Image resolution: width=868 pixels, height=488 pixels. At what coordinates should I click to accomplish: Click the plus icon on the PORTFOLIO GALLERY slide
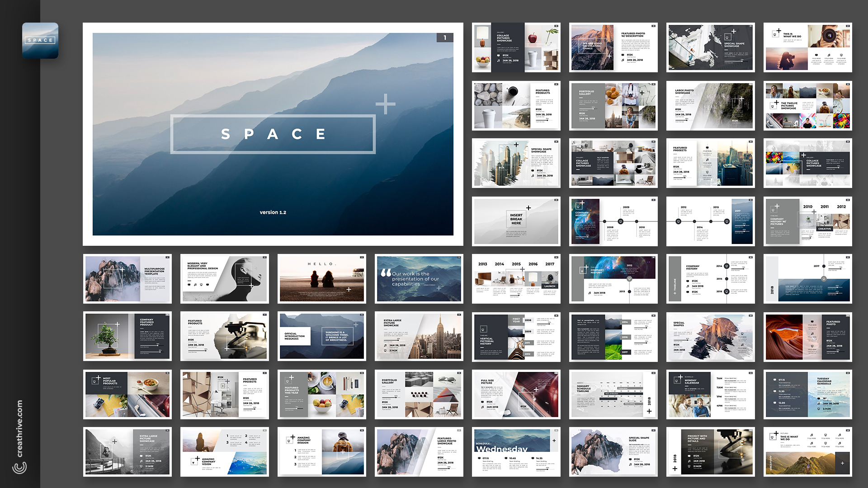coord(642,94)
